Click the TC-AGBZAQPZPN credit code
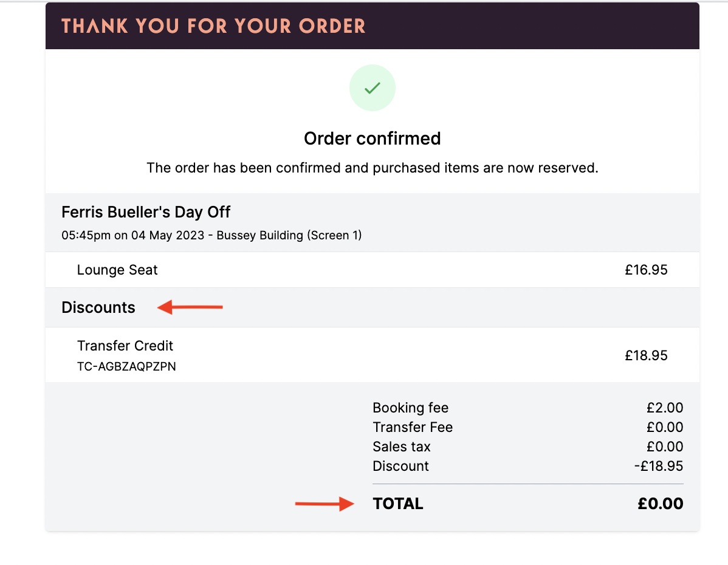728x565 pixels. coord(126,367)
